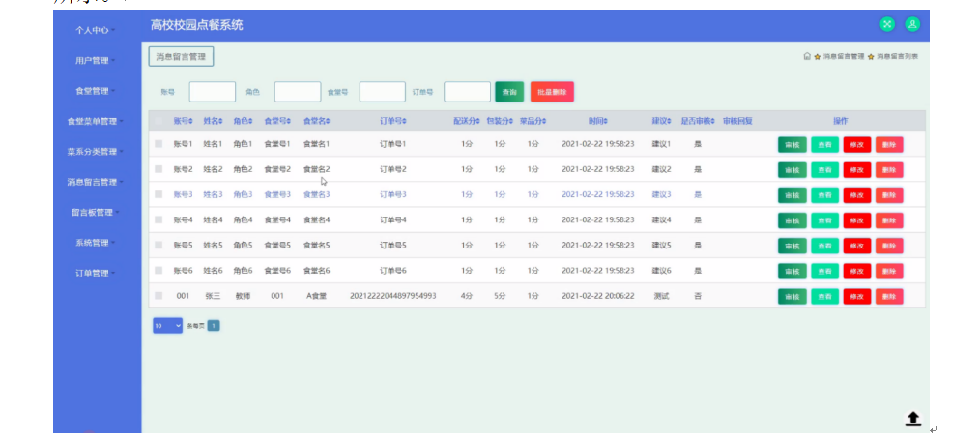The image size is (980, 438).
Task: Click the A食堂 cell
Action: [316, 295]
